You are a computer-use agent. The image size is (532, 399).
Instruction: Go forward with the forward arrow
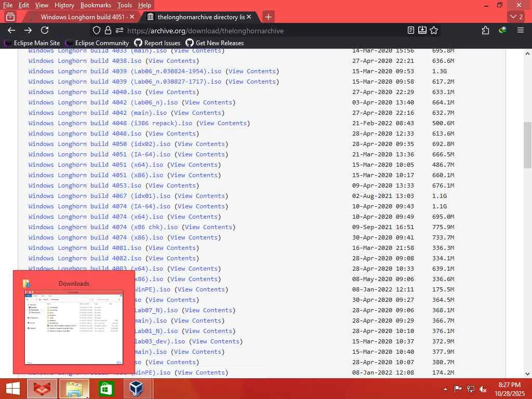click(x=28, y=30)
